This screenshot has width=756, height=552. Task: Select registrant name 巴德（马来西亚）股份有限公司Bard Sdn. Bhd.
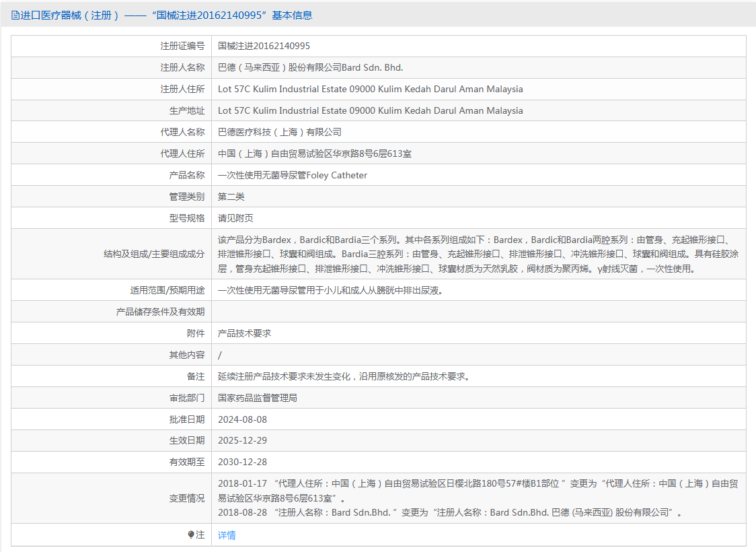pyautogui.click(x=311, y=67)
